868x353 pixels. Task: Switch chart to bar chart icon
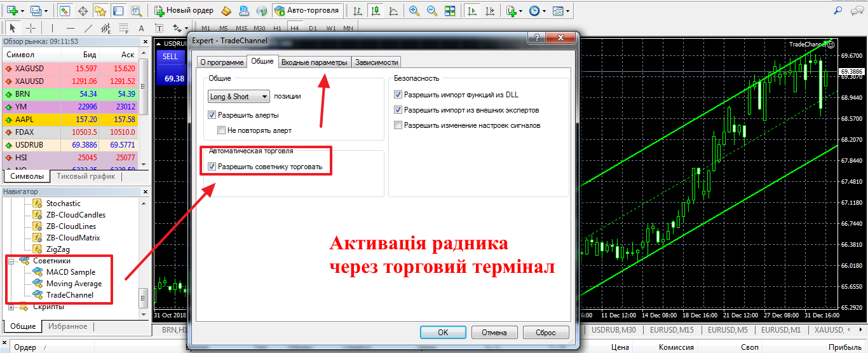pos(358,11)
